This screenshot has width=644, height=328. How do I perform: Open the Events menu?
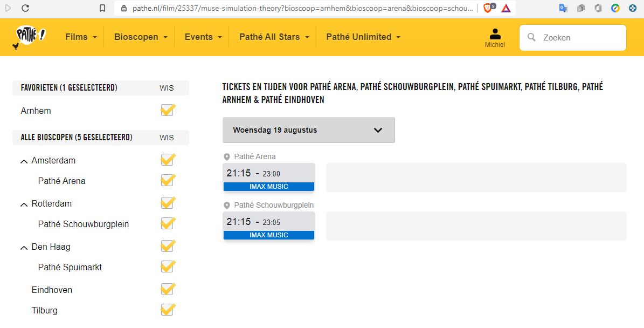click(203, 37)
